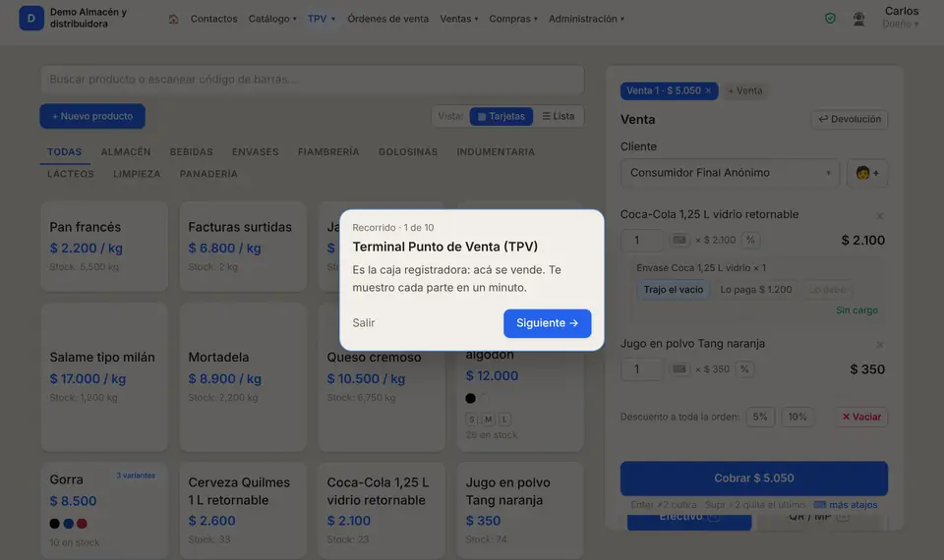Go to Contactos in the navbar
944x560 pixels.
click(x=213, y=19)
